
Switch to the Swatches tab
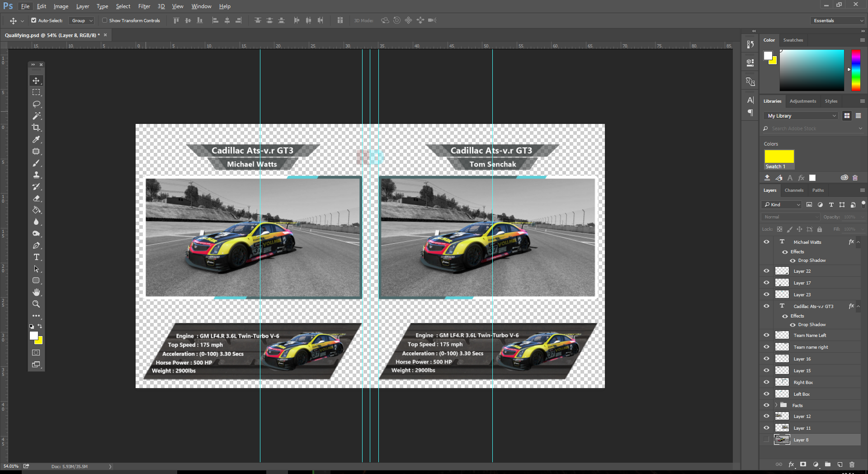point(793,40)
